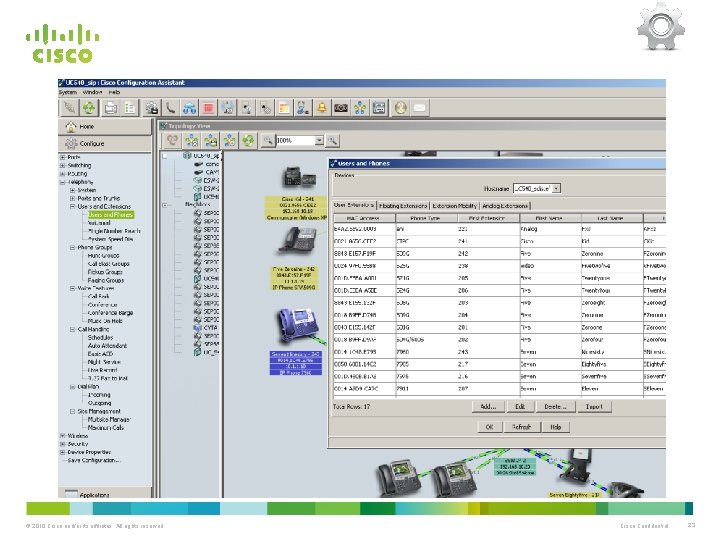
Task: Open the Hostname dropdown in Users and Phones
Action: [556, 188]
